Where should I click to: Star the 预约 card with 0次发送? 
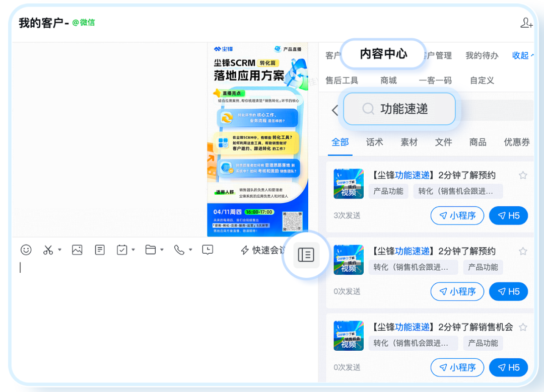tap(523, 251)
